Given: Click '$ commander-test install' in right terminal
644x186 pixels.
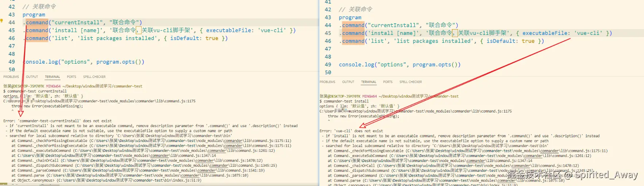Looking at the screenshot, I should click(344, 101).
